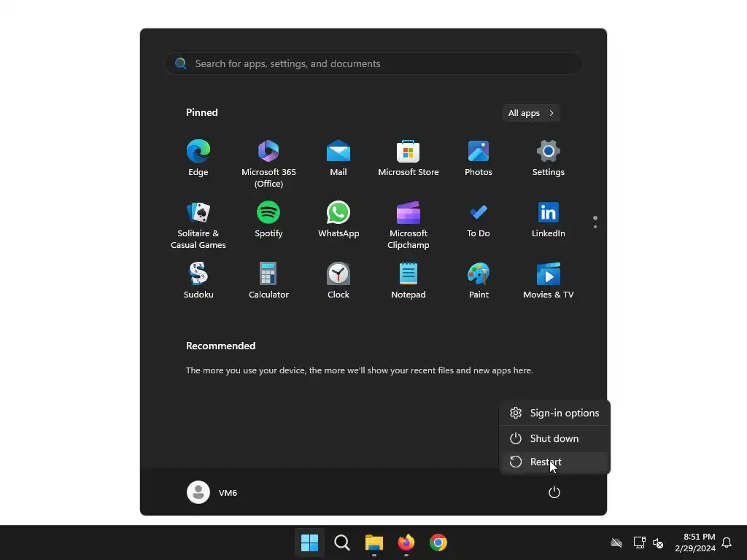Launch WhatsApp

[338, 219]
